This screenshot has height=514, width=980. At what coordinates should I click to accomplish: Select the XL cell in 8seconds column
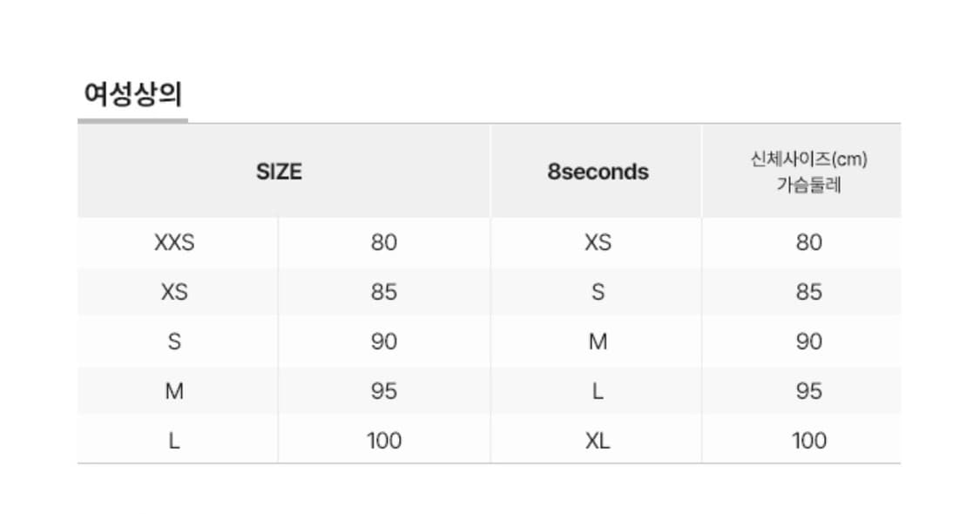coord(598,441)
